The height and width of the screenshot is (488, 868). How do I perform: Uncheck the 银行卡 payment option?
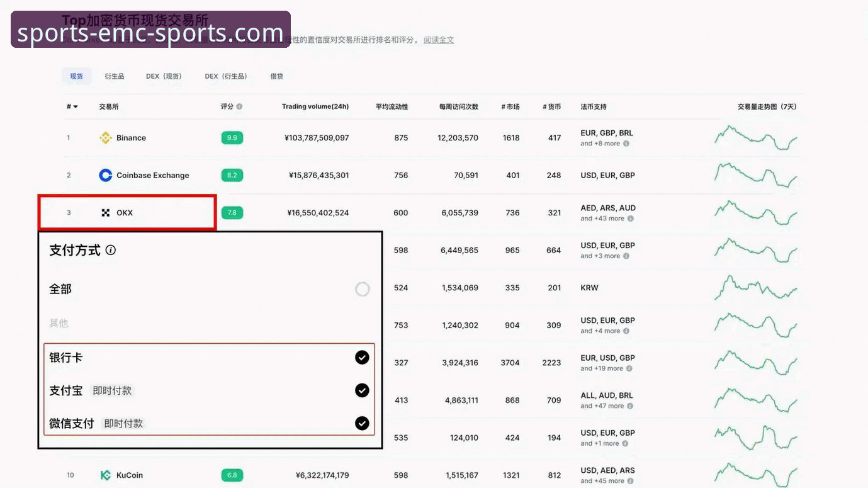(x=362, y=358)
